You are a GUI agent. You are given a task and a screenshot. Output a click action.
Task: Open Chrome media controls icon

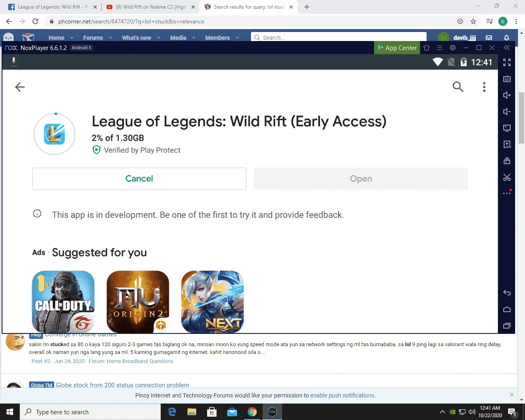(x=489, y=21)
